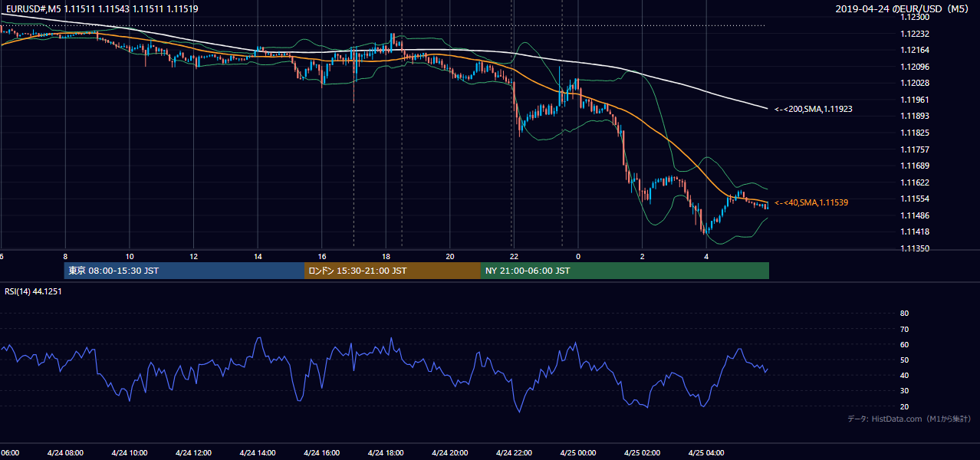Click hour label 22 under price chart
The height and width of the screenshot is (460, 980).
tap(514, 257)
